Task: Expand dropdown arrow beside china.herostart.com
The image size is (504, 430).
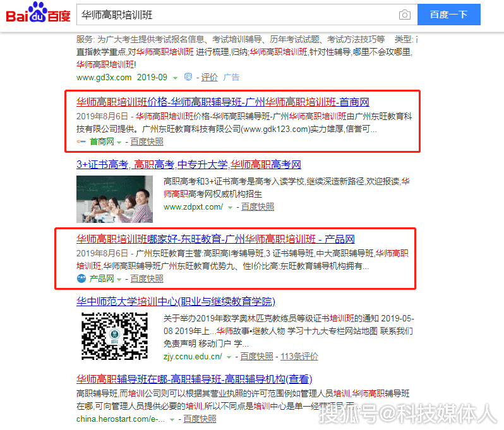Action: [x=172, y=420]
